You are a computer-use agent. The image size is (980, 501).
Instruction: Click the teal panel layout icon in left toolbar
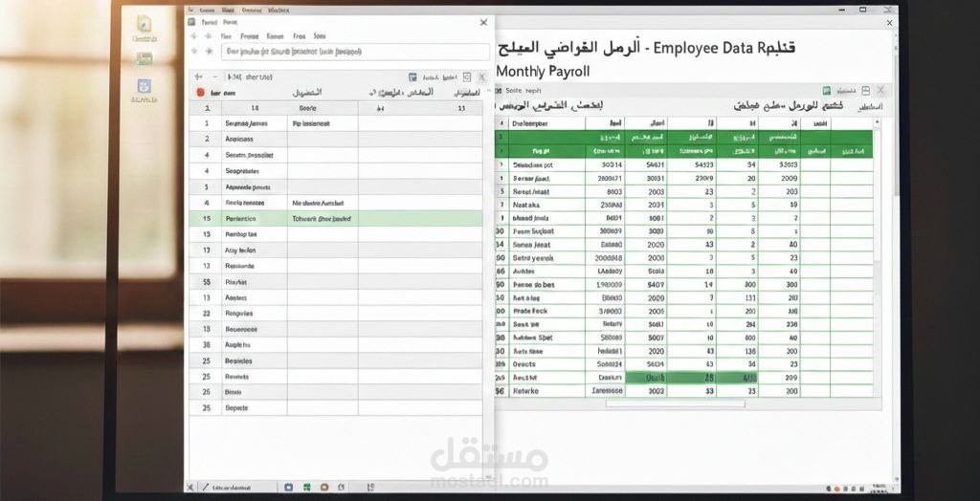pyautogui.click(x=412, y=76)
